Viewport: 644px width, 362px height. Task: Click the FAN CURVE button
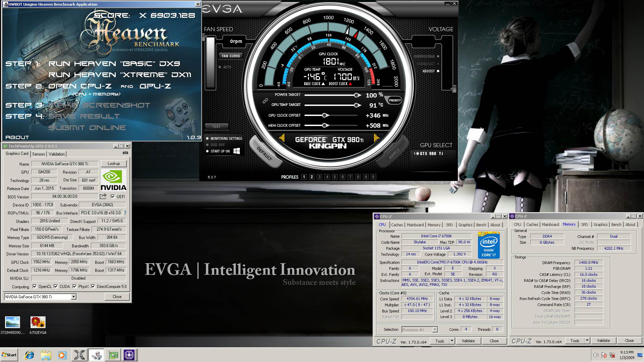(231, 56)
